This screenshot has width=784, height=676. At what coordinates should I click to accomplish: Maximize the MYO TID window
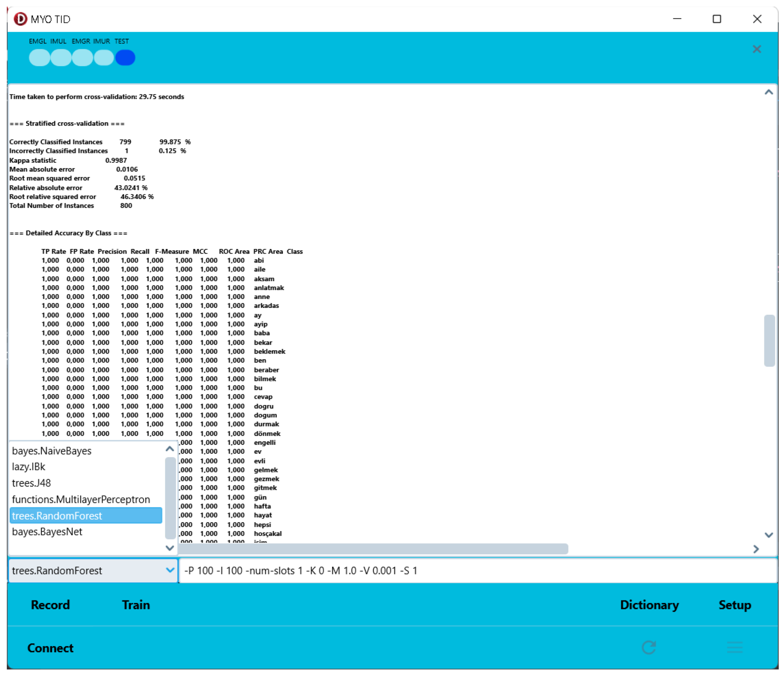[x=717, y=19]
